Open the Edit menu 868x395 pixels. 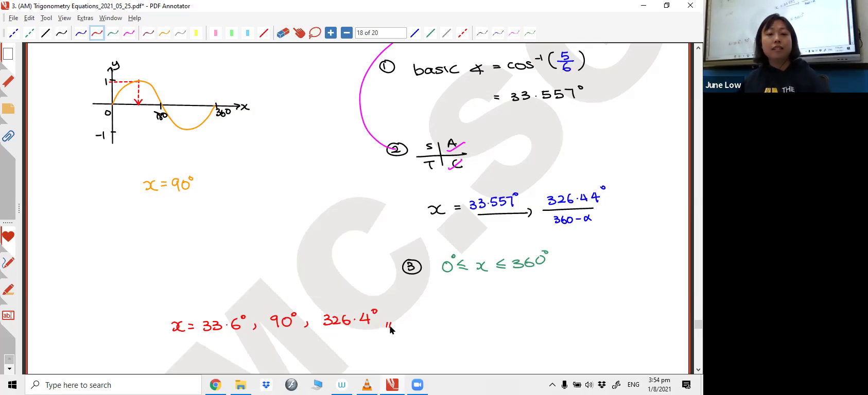click(x=29, y=18)
